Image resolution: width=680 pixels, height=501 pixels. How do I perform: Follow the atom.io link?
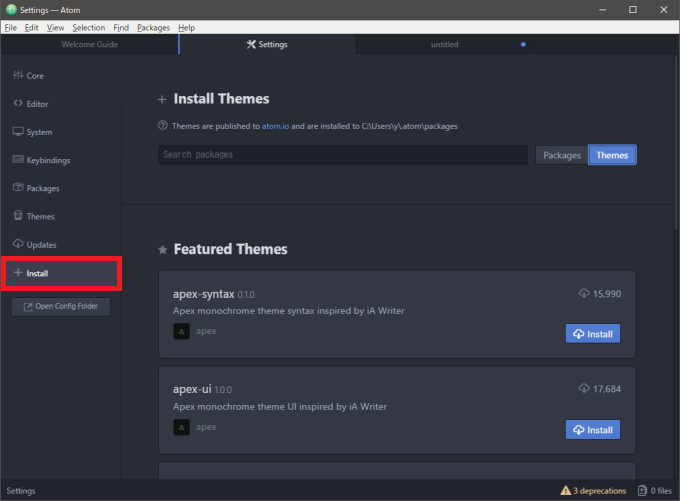click(275, 126)
